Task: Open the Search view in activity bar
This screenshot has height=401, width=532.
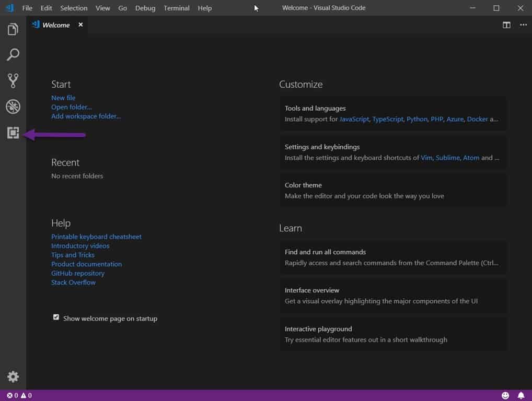Action: [13, 55]
